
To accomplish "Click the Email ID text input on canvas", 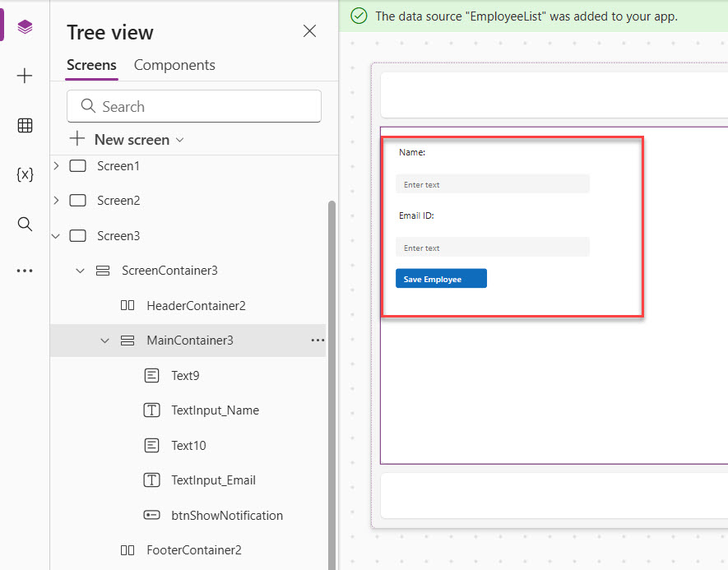I will [x=493, y=248].
